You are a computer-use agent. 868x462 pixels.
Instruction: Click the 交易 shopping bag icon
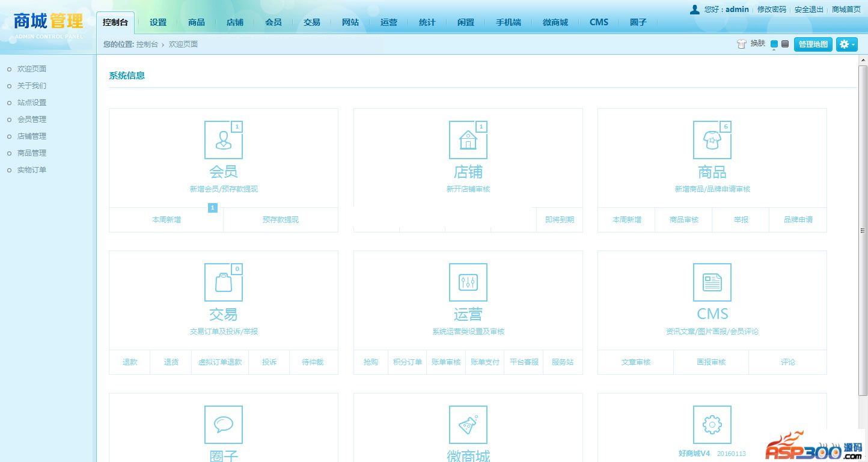[x=224, y=282]
